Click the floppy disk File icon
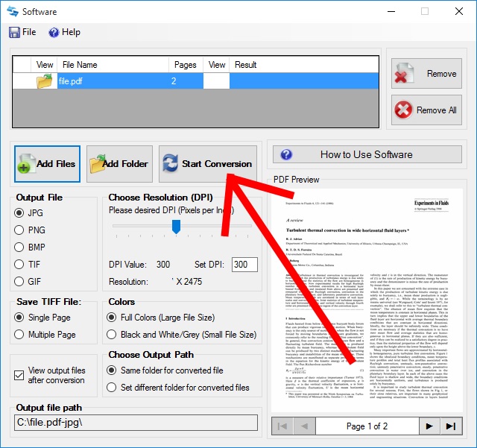477x448 pixels. pos(14,32)
